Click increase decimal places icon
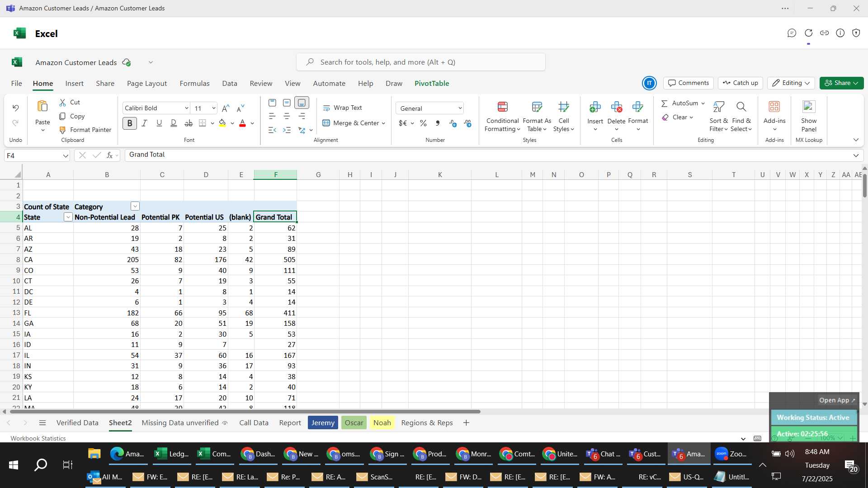868x488 pixels. 453,123
